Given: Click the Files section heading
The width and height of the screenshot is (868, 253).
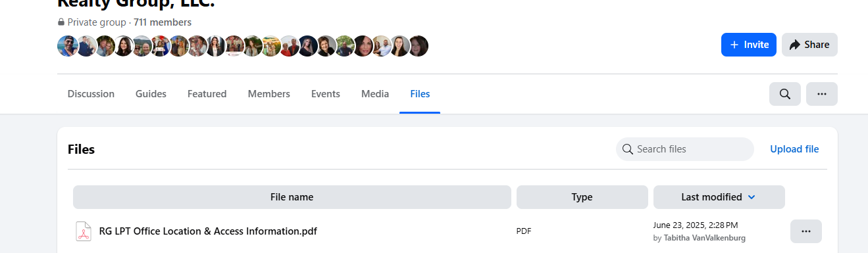Looking at the screenshot, I should click(82, 149).
